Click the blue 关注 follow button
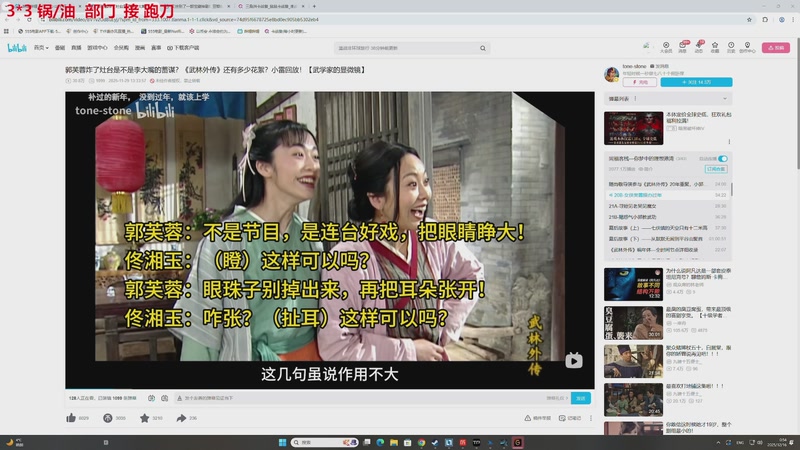The height and width of the screenshot is (450, 800). pos(696,82)
